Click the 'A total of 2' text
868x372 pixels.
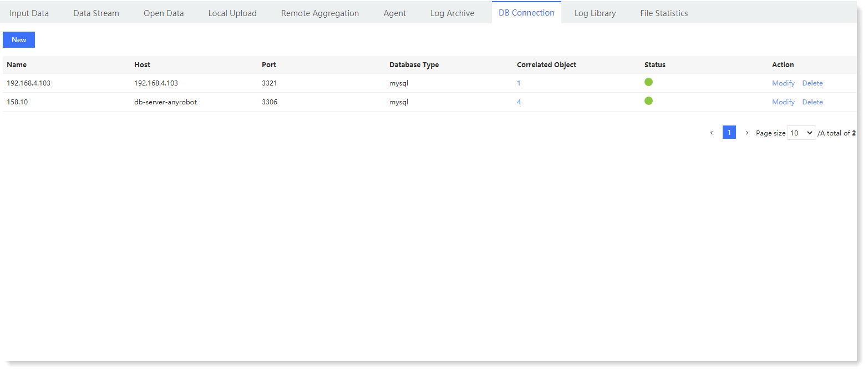tap(837, 133)
